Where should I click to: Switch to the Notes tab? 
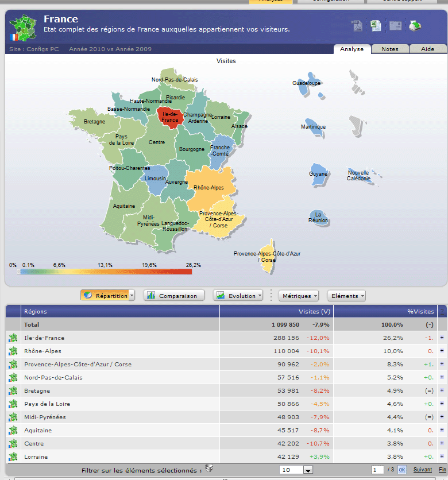coord(390,49)
